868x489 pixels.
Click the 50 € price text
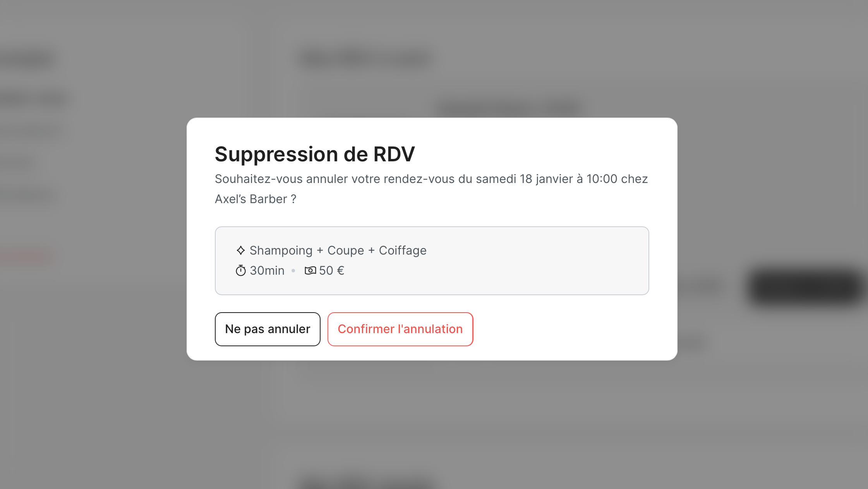tap(332, 270)
